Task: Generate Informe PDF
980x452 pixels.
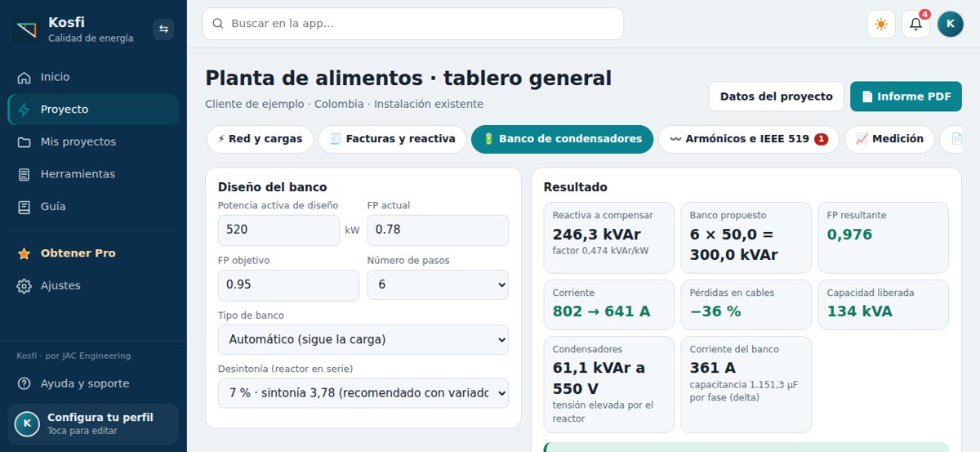Action: coord(906,96)
